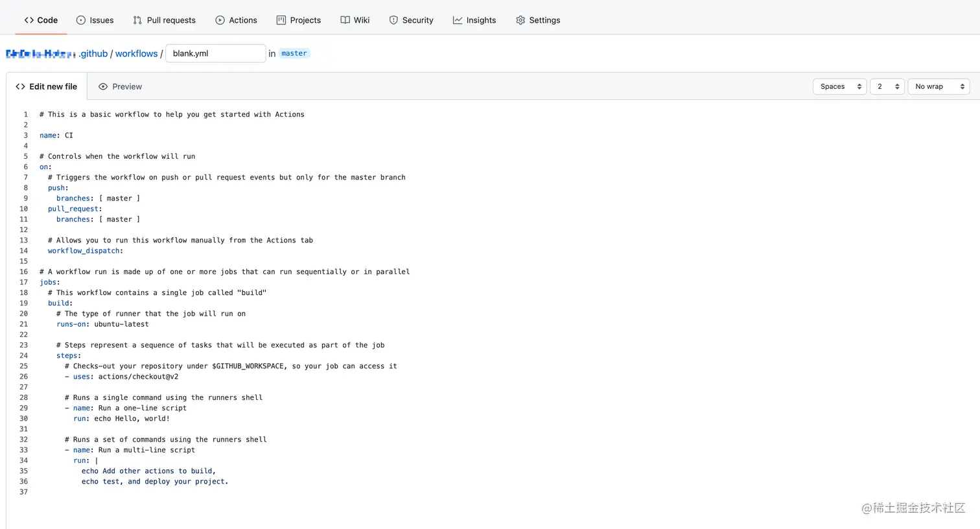Click the 'build:' line
The image size is (980, 529).
pos(60,303)
